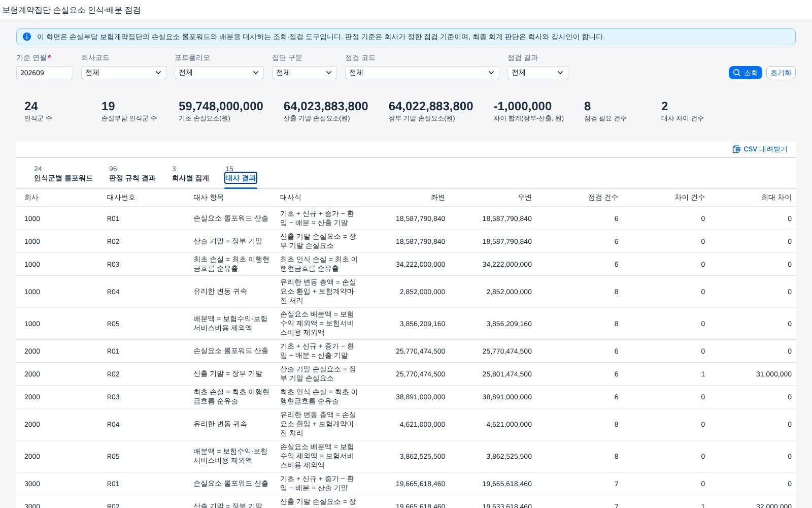Switch to 판정 규칙 결과 tab
Viewport: 812px width, 508px height.
[x=132, y=178]
